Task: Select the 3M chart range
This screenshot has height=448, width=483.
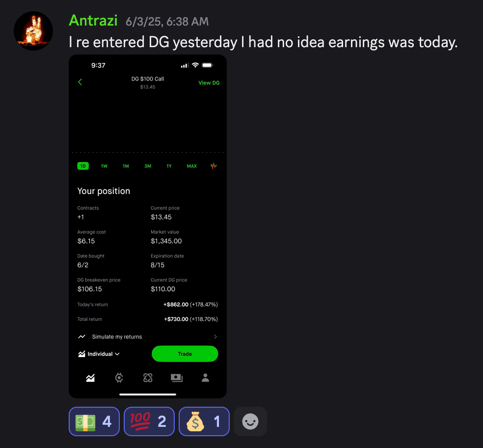Action: tap(148, 166)
